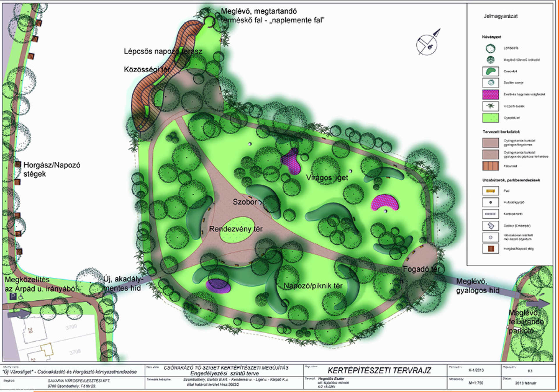Click the parking P sign icon

click(x=13, y=296)
